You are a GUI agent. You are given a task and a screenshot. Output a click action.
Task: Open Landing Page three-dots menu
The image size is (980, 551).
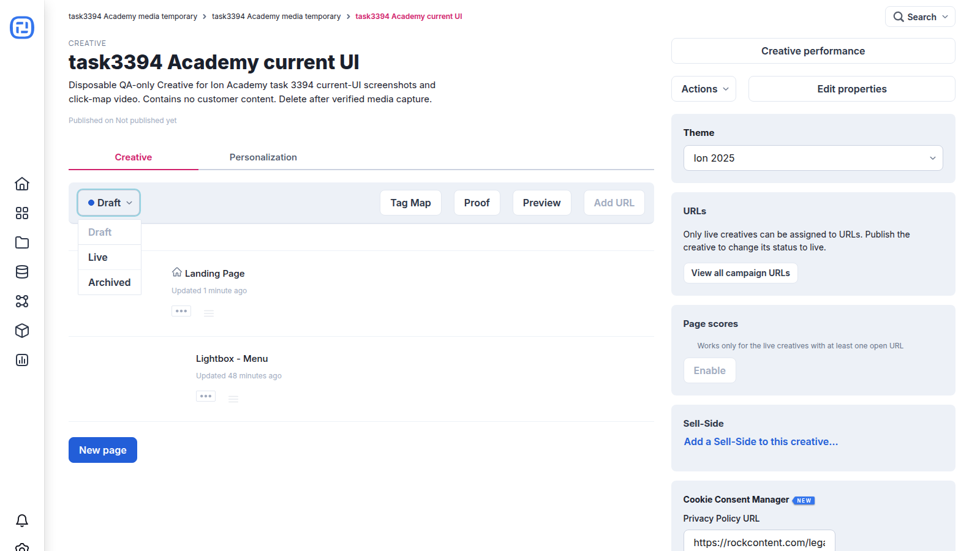tap(181, 311)
